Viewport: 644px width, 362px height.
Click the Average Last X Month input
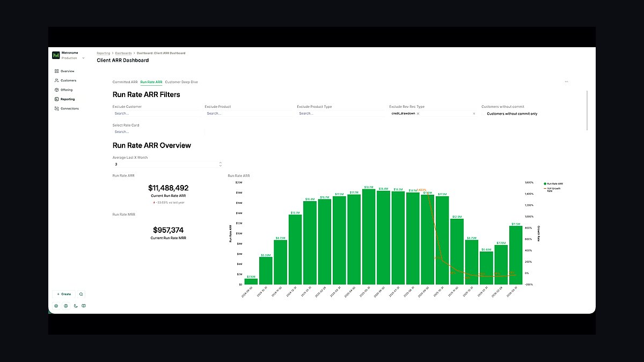(167, 164)
